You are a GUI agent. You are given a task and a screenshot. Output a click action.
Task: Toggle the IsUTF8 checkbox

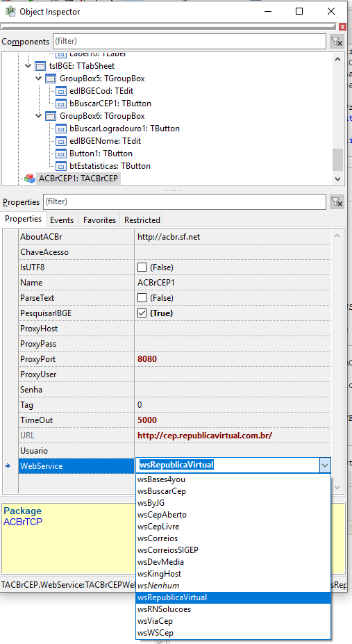(142, 267)
